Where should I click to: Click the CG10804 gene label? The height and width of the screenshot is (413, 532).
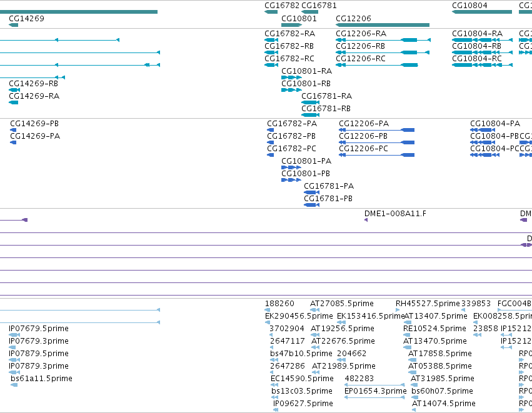click(x=469, y=6)
